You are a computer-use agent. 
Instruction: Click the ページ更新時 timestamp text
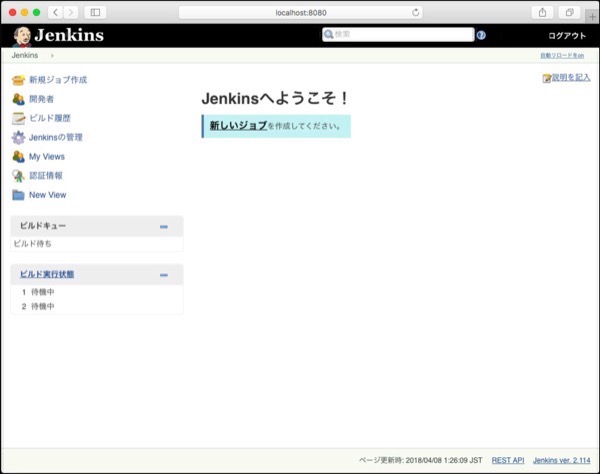(x=421, y=460)
